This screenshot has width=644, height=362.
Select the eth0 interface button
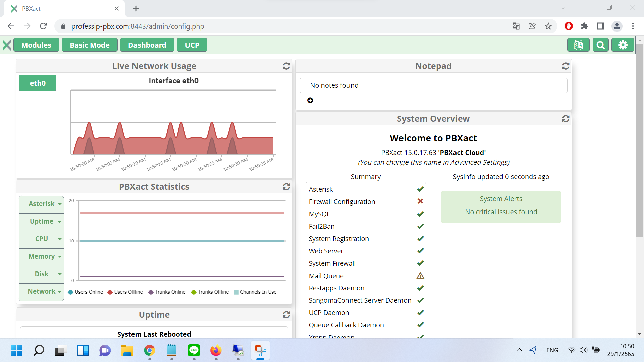pyautogui.click(x=38, y=83)
